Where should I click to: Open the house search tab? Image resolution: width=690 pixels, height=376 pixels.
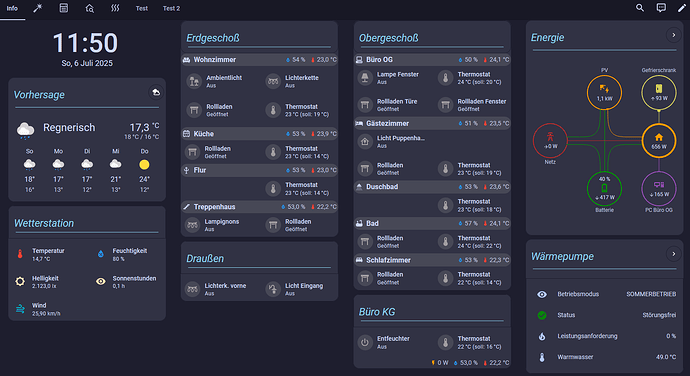(x=89, y=8)
